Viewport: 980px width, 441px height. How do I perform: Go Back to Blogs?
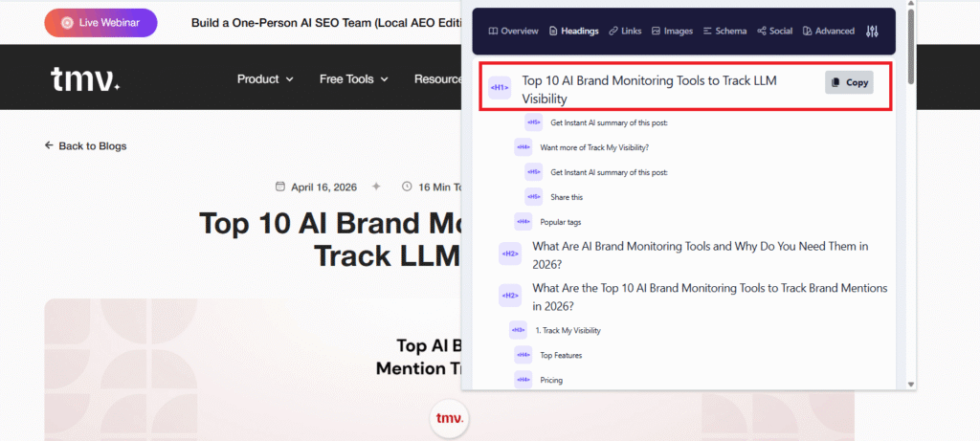[85, 146]
